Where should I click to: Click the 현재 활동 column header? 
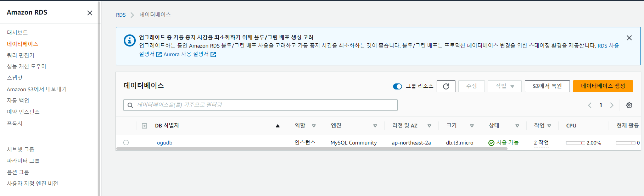[628, 126]
